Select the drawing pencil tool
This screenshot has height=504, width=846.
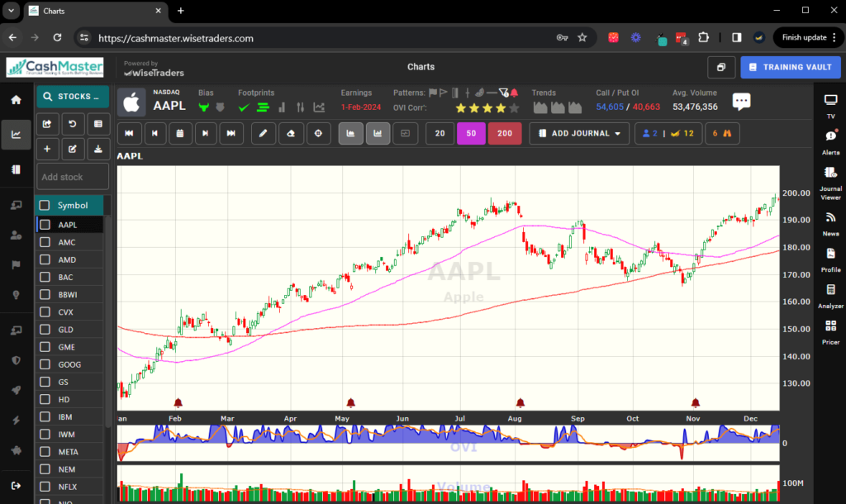tap(263, 133)
